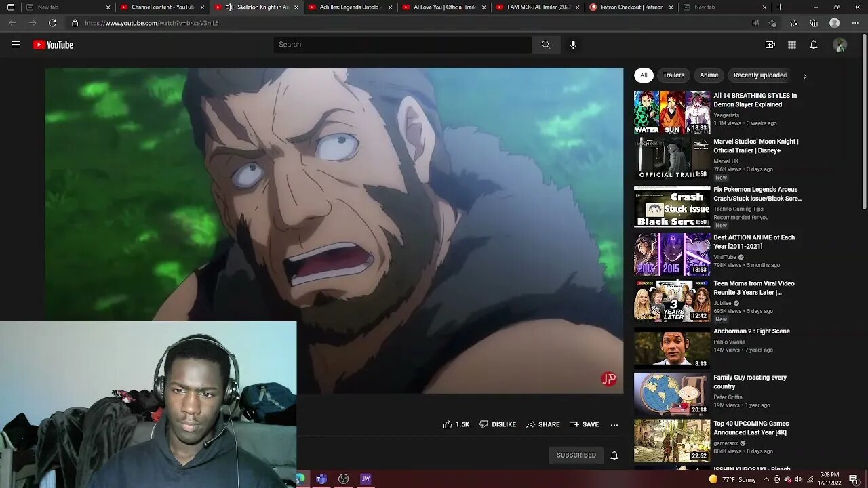Click the browser forward arrow
The image size is (868, 488).
32,23
